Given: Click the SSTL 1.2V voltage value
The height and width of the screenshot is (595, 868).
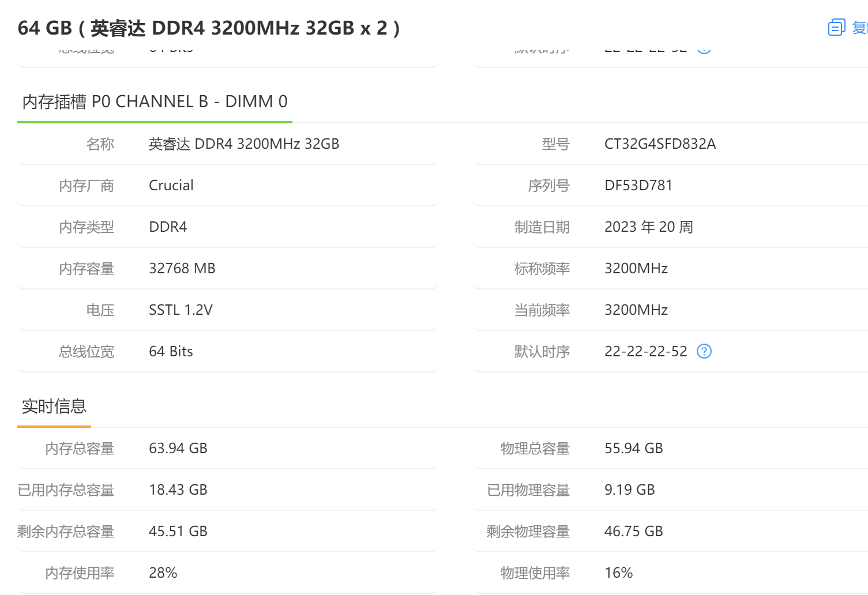Looking at the screenshot, I should pos(181,310).
